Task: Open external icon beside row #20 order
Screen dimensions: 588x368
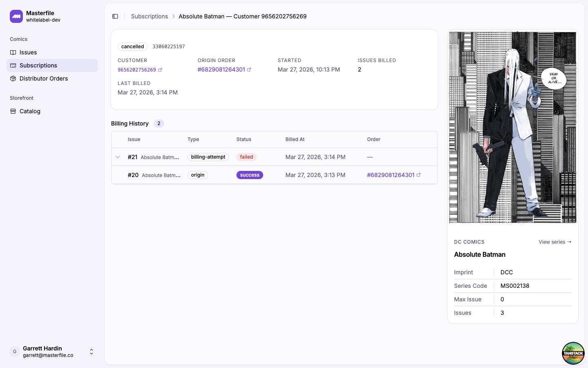Action: tap(419, 175)
